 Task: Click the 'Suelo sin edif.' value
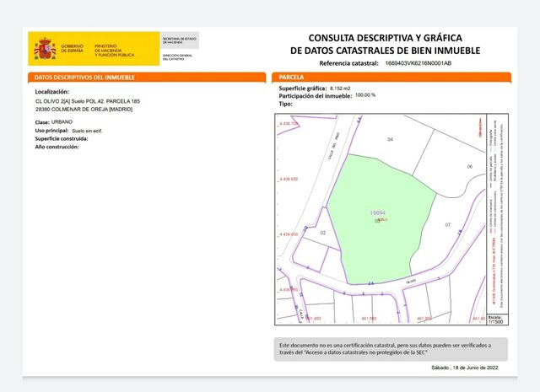click(x=87, y=132)
